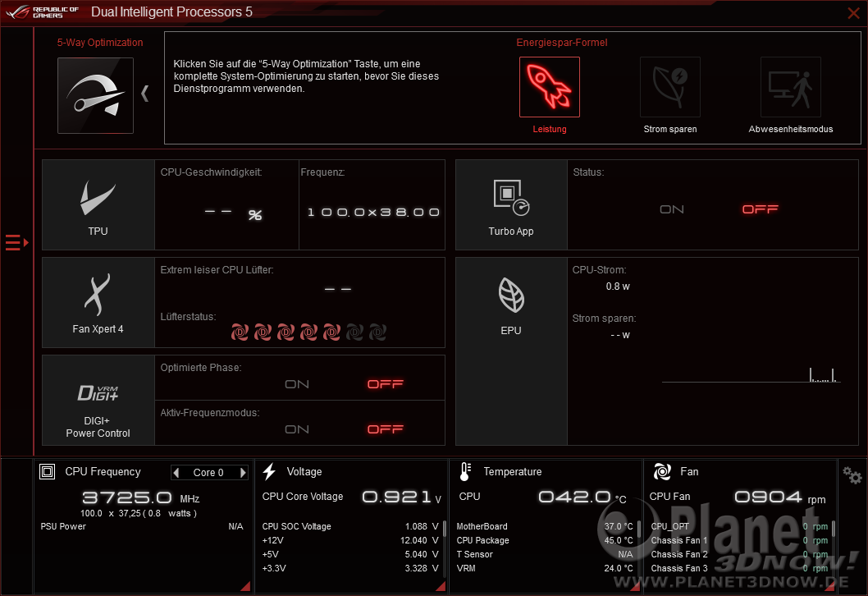868x596 pixels.
Task: Click the 3725.0 MHz frequency readout
Action: pyautogui.click(x=140, y=497)
